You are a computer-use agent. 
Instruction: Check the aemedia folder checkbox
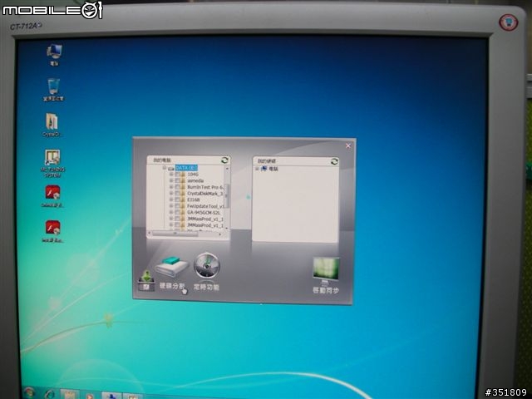click(177, 180)
